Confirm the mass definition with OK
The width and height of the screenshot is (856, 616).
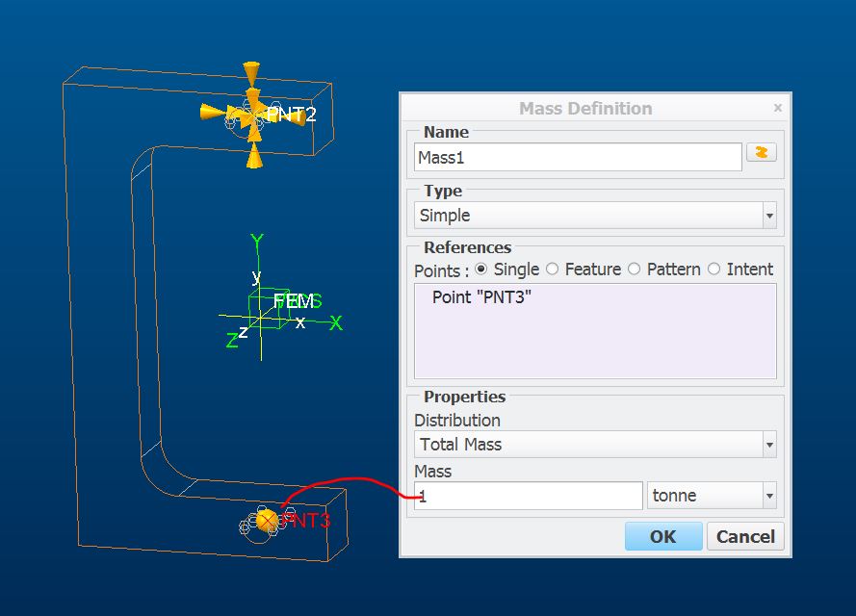662,536
